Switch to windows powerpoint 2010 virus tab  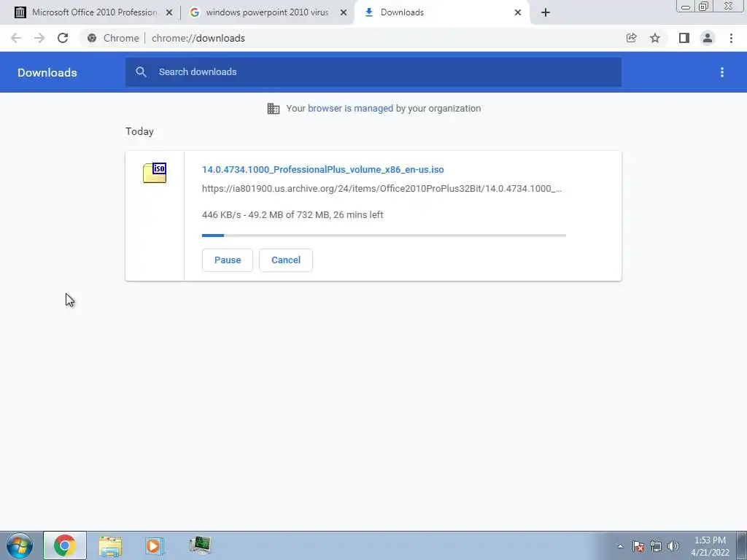click(267, 12)
